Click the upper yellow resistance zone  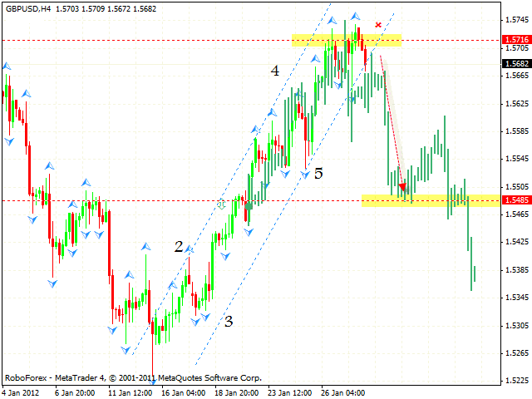coord(346,39)
